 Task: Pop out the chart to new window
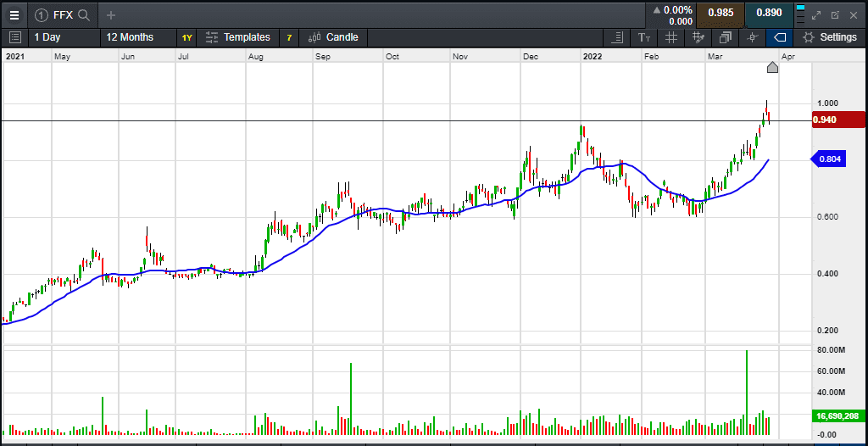835,14
